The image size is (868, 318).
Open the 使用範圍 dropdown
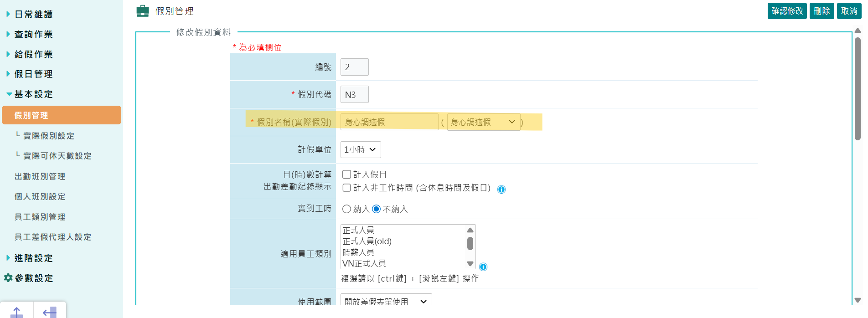pos(386,301)
